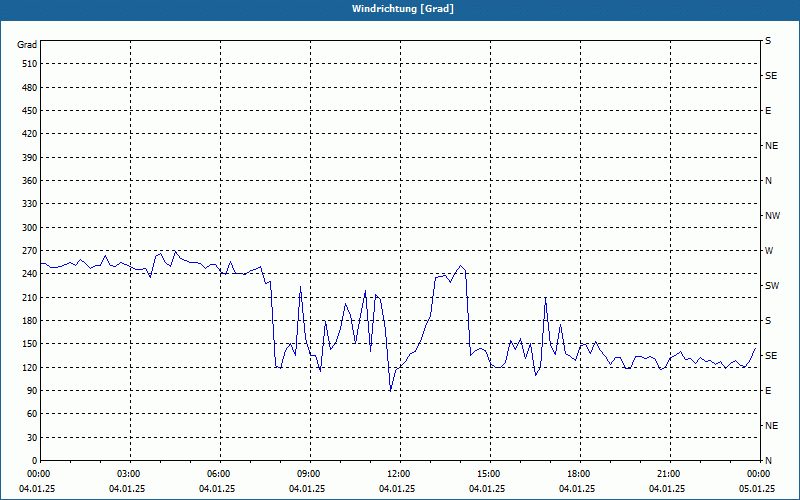Select the 180 y-axis value
Viewport: 800px width, 500px height.
pos(30,321)
